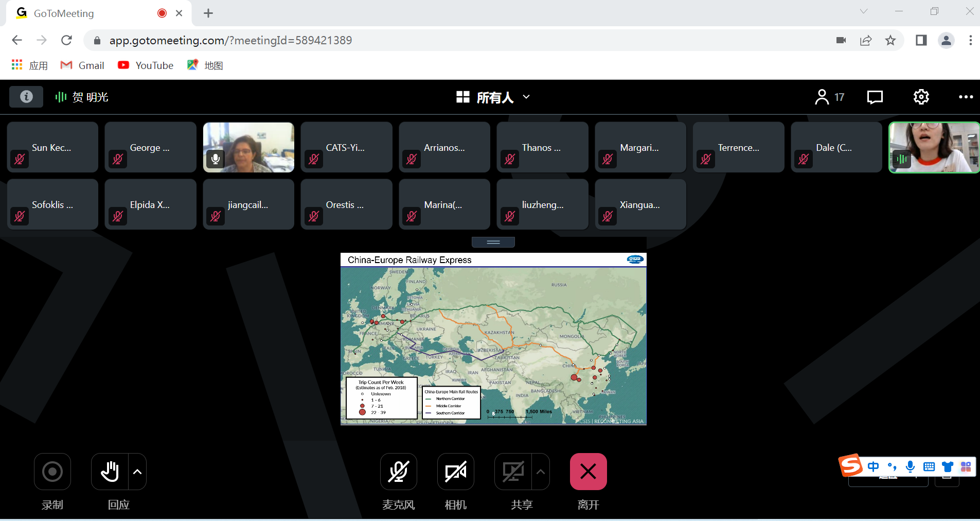Leave meeting with 离开 button
980x521 pixels.
(589, 472)
